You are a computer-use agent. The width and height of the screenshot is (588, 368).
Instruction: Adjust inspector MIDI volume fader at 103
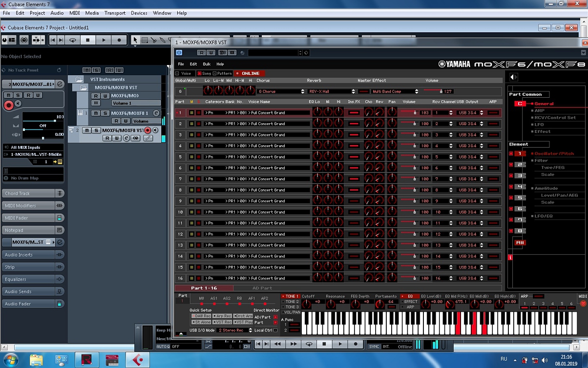click(x=43, y=120)
